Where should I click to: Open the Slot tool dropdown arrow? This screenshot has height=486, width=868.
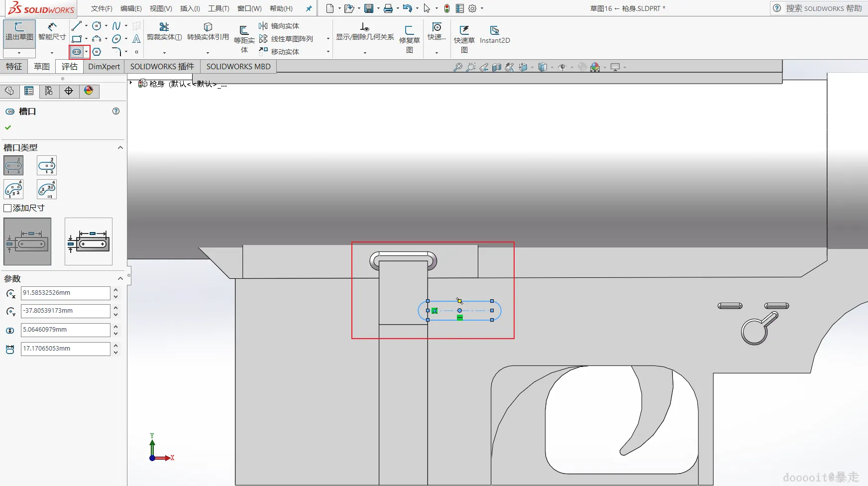tap(86, 52)
